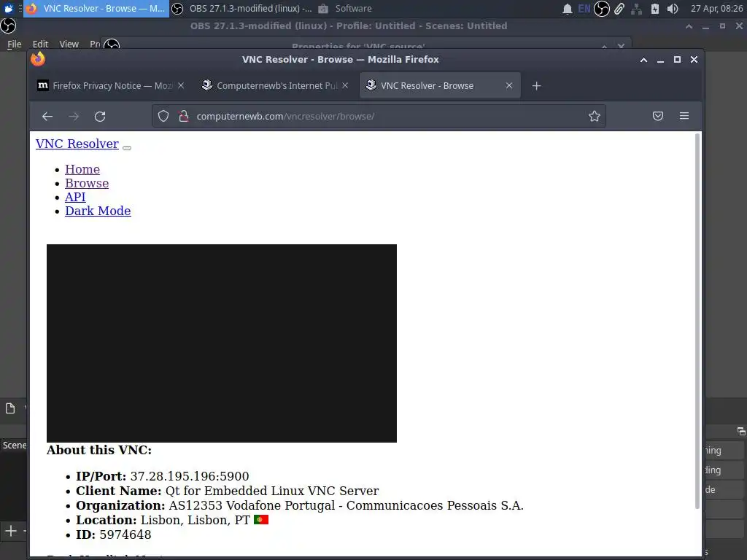This screenshot has width=747, height=560.
Task: Open a new tab with the plus button
Action: tap(536, 86)
